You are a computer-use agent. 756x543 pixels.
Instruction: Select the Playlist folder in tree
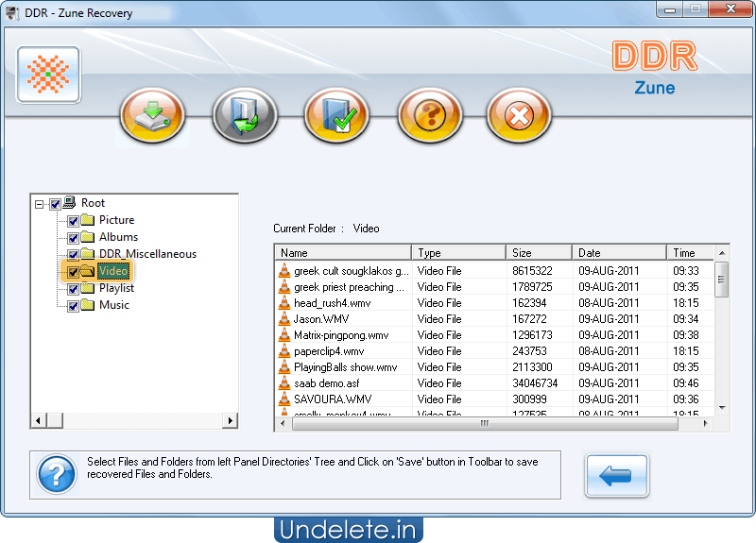click(x=116, y=288)
